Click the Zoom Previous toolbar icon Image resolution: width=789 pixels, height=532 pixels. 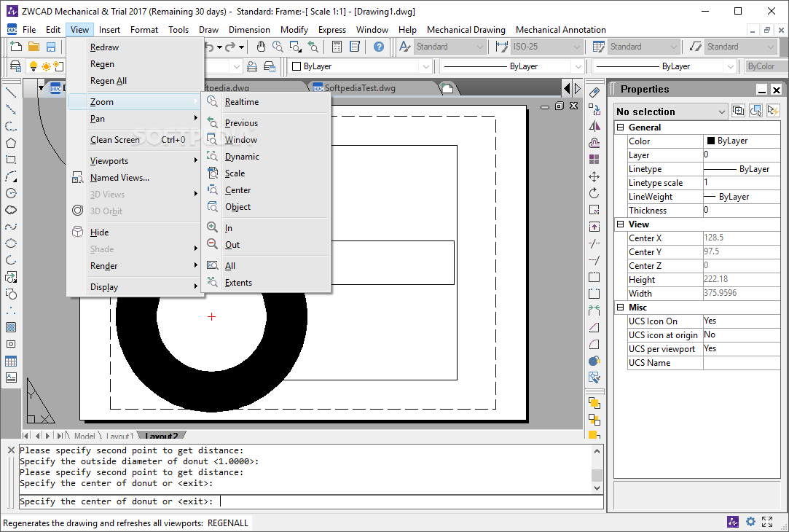(313, 47)
